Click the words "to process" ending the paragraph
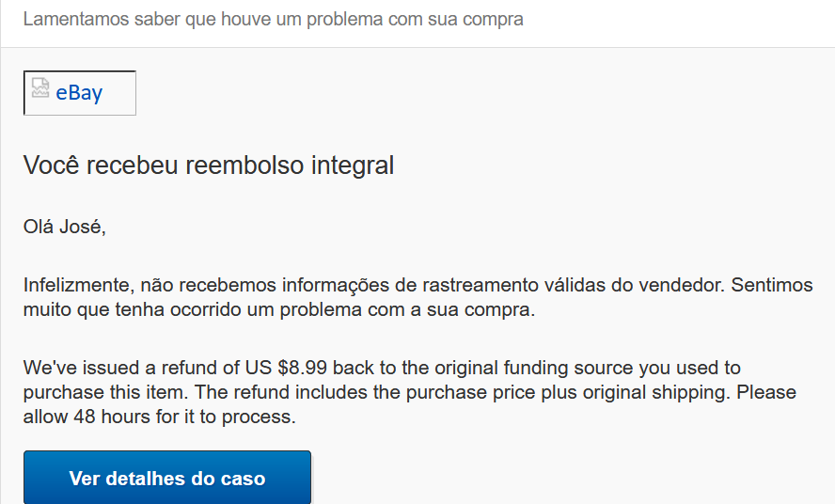Screen dimensions: 835x504 pyautogui.click(x=253, y=416)
